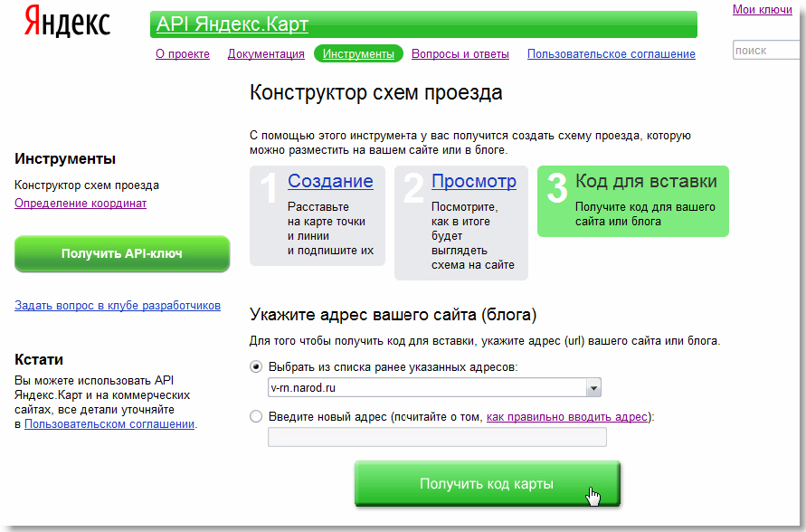This screenshot has height=532, width=806.
Task: Click the Конструктор схем проезда sidebar text
Action: (86, 185)
